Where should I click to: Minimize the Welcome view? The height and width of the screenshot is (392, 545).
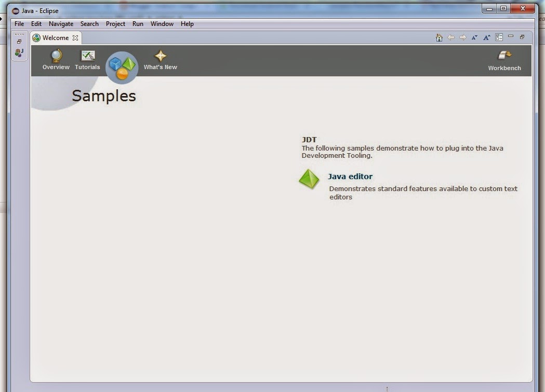[x=511, y=36]
